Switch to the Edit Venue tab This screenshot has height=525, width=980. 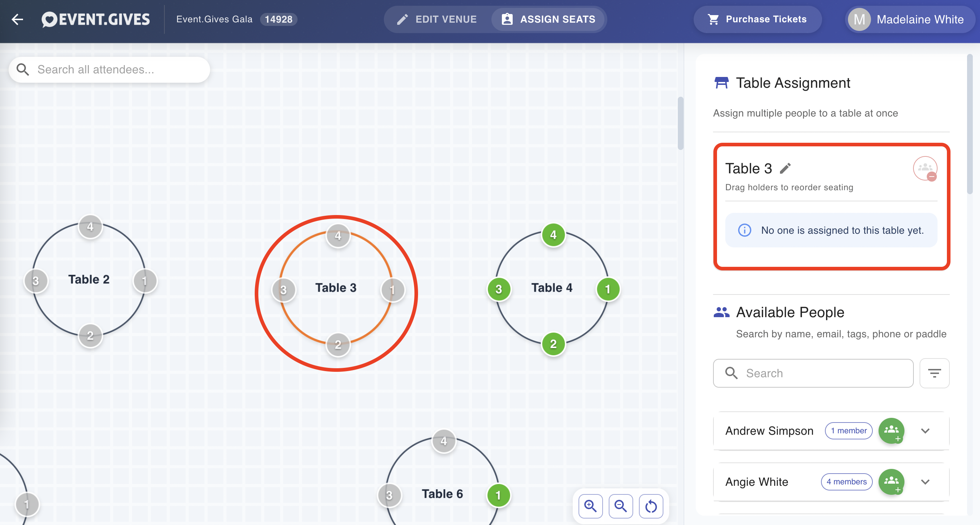coord(436,19)
